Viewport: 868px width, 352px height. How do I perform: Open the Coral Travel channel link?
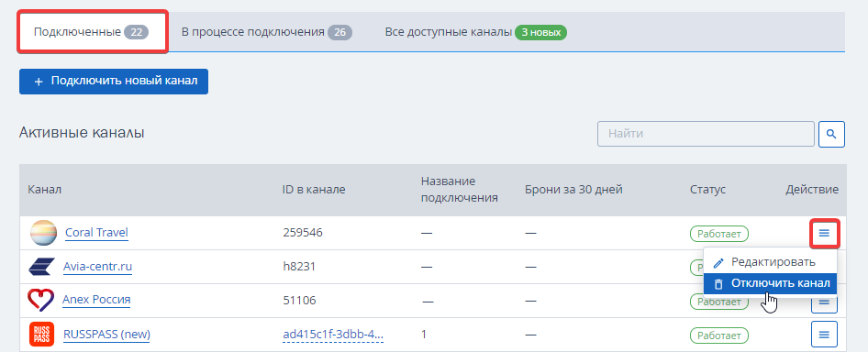tap(96, 233)
